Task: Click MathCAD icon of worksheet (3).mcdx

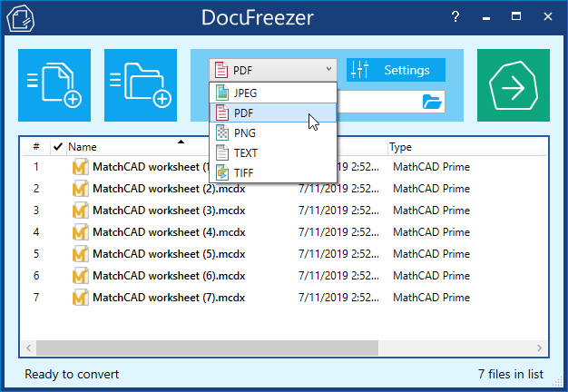Action: point(80,211)
